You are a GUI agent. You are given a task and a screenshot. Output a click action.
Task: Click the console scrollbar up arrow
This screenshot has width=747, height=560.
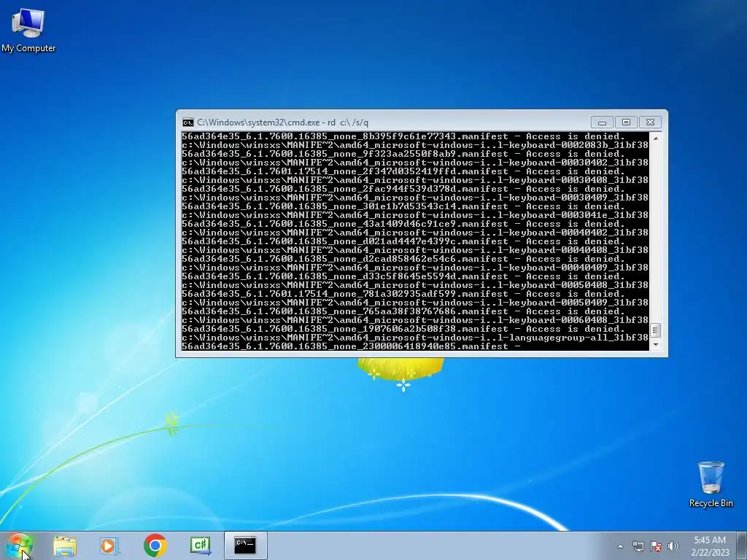tap(656, 138)
